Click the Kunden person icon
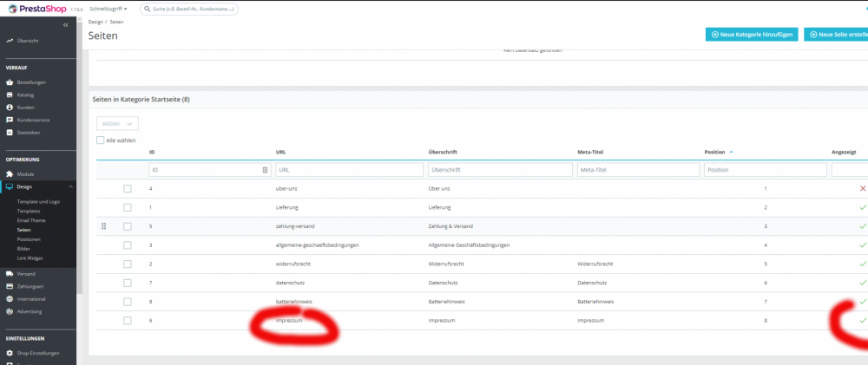The height and width of the screenshot is (365, 868). click(x=10, y=108)
